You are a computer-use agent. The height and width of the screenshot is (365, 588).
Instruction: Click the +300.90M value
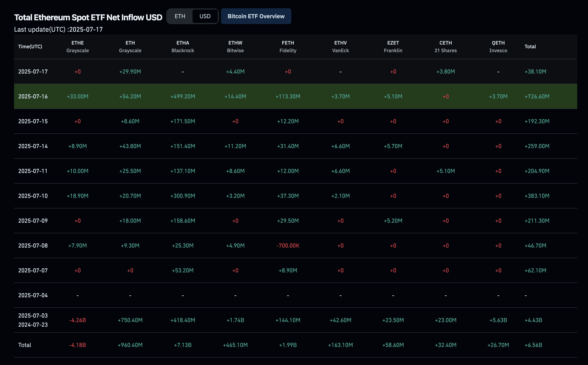[183, 196]
